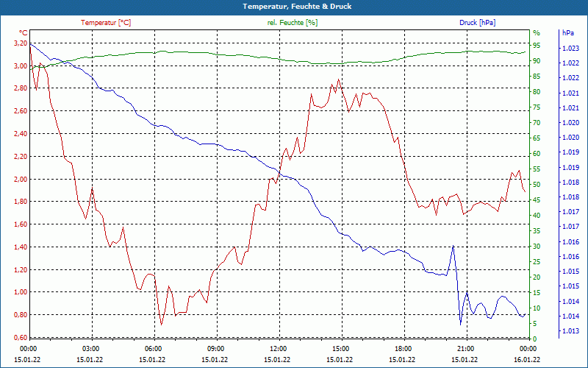588x368 pixels.
Task: Click the 2,60 temperature axis value
Action: pos(21,111)
